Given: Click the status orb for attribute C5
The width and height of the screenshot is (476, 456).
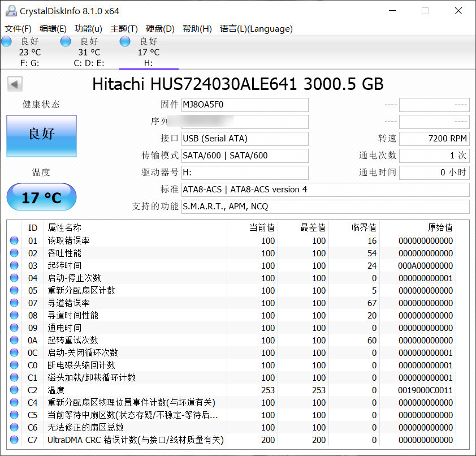Looking at the screenshot, I should 14,415.
